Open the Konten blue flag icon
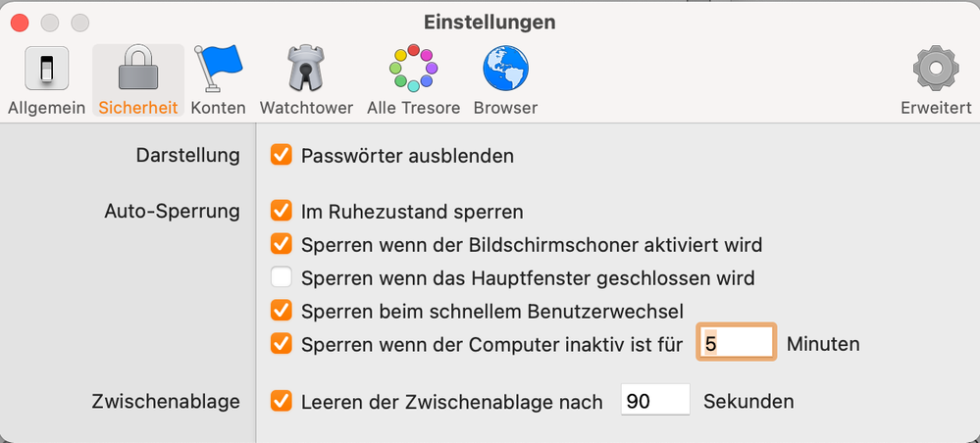 218,71
